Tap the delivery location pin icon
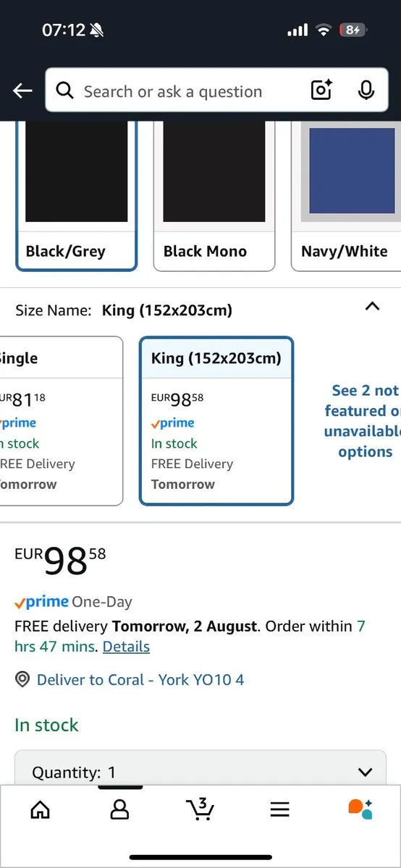Viewport: 401px width, 868px height. point(22,679)
